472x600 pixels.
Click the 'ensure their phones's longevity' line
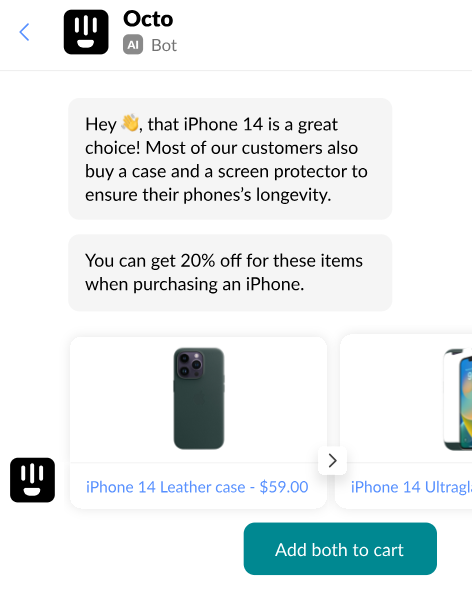pyautogui.click(x=208, y=195)
